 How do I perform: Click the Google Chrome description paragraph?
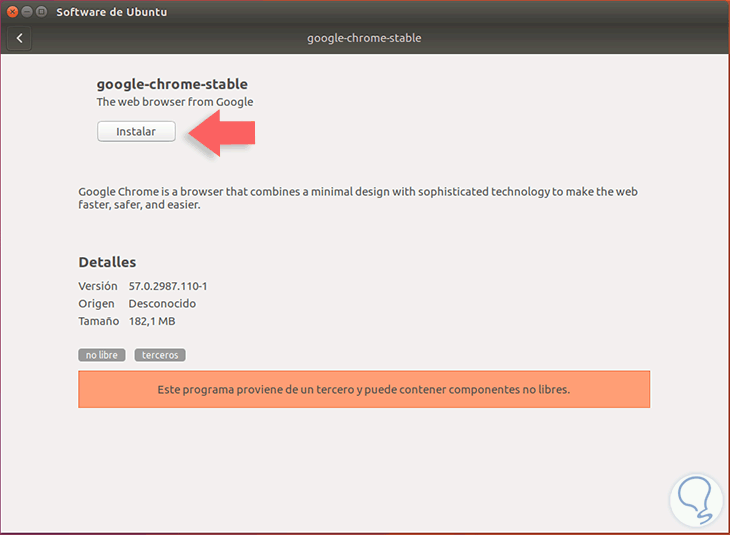click(358, 198)
